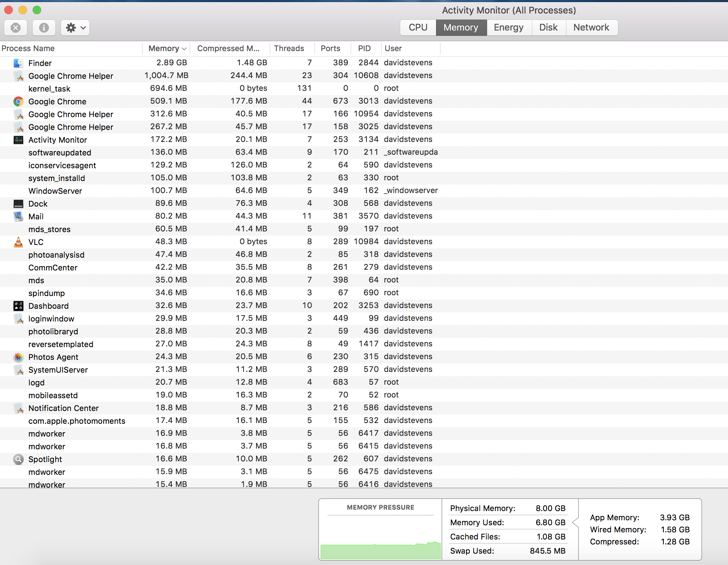728x565 pixels.
Task: Click the Memory Pressure graph
Action: (380, 537)
